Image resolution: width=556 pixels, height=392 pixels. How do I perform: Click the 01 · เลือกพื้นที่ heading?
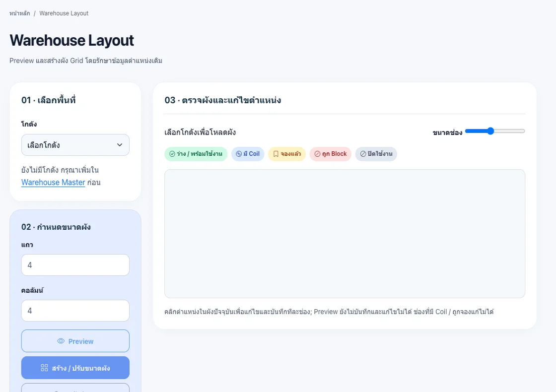click(x=49, y=100)
